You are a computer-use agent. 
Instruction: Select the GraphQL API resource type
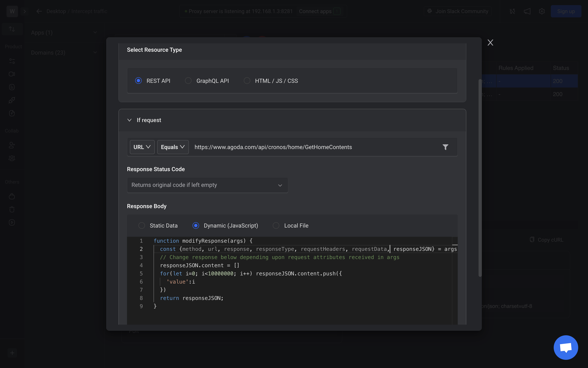(x=188, y=81)
